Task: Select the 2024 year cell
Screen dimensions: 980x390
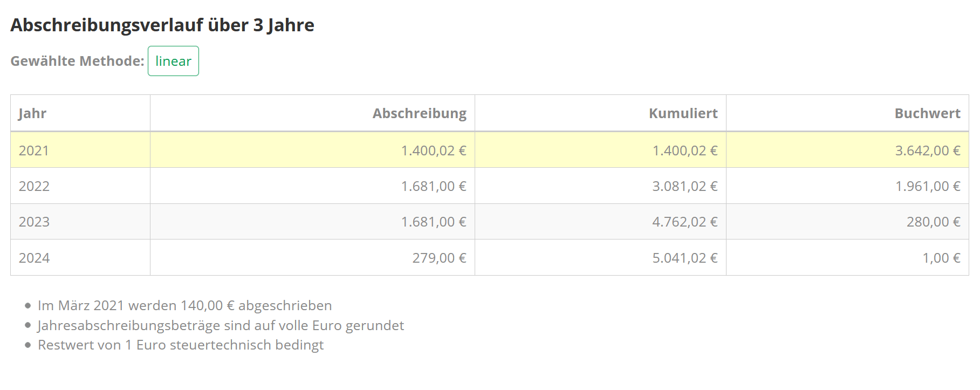Action: point(34,258)
